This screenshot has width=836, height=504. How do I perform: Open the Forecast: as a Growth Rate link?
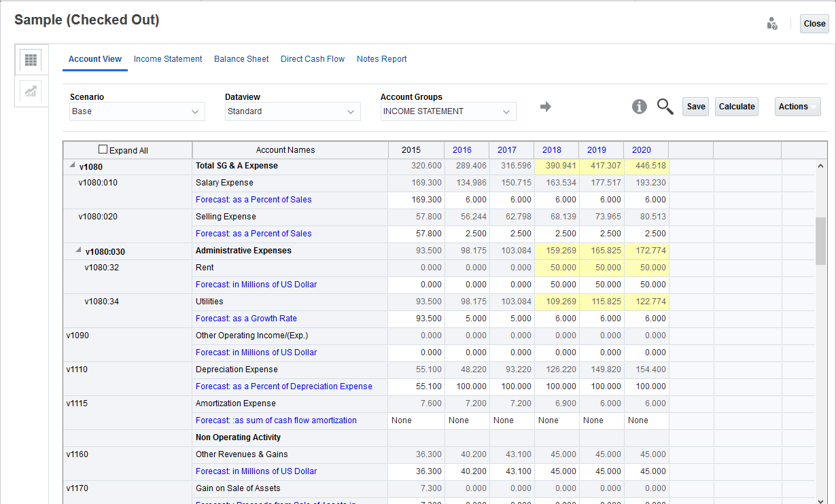pos(246,318)
